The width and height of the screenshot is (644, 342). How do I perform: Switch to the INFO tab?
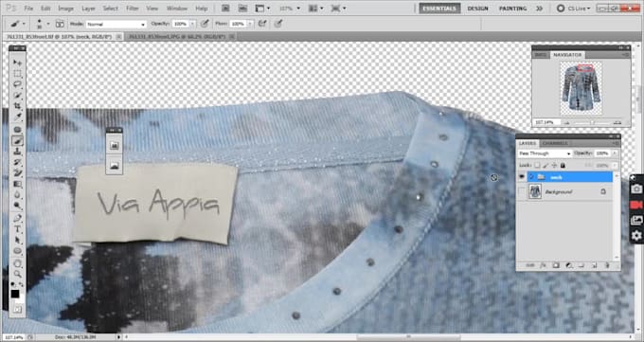[540, 55]
